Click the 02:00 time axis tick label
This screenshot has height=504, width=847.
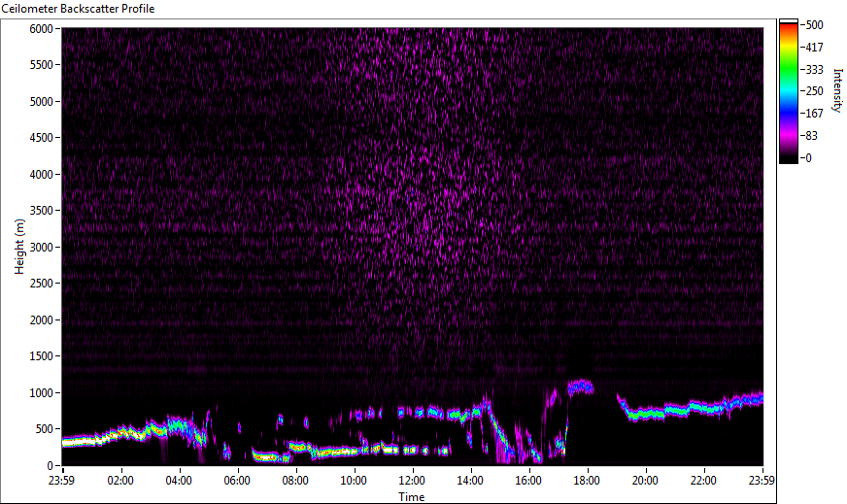(x=119, y=481)
